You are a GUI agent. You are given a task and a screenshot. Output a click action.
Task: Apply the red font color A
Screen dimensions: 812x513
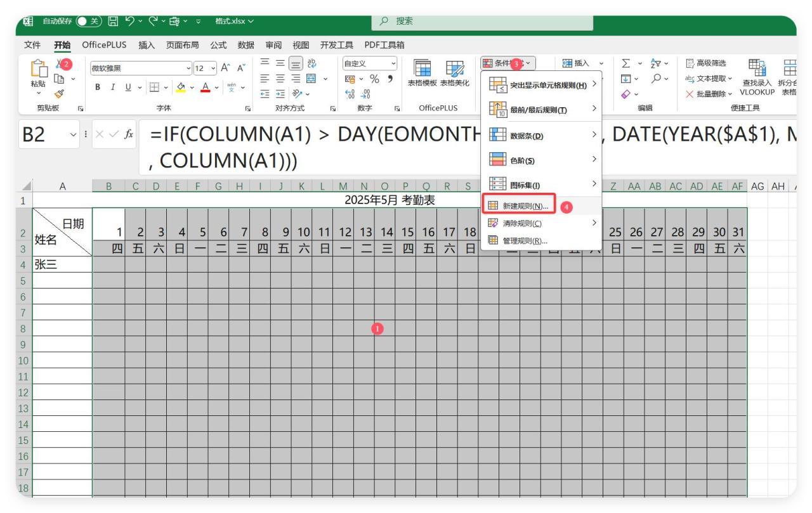coord(205,87)
